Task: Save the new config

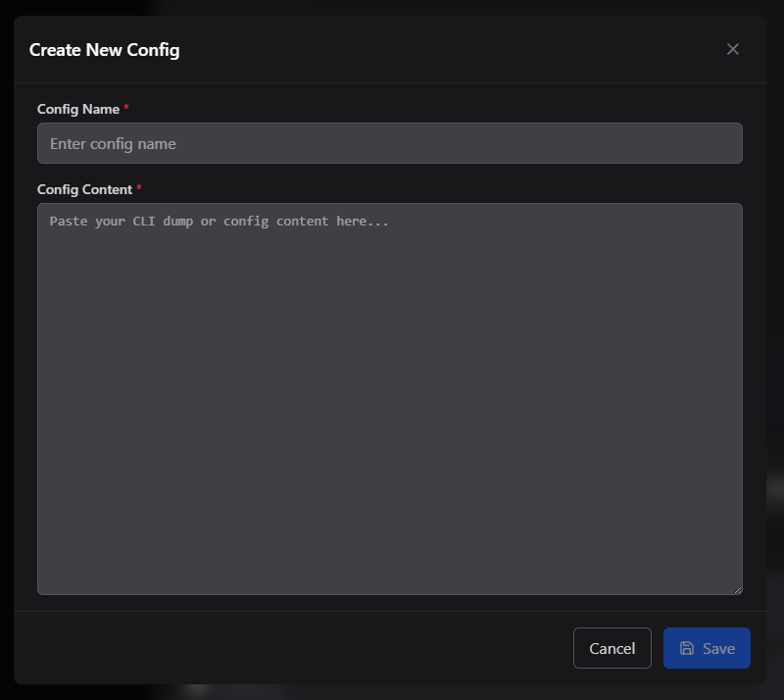Action: click(x=707, y=648)
